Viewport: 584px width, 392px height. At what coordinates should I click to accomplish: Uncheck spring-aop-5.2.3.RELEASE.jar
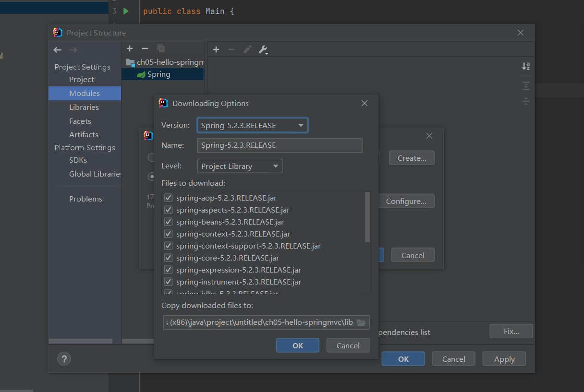pos(168,198)
